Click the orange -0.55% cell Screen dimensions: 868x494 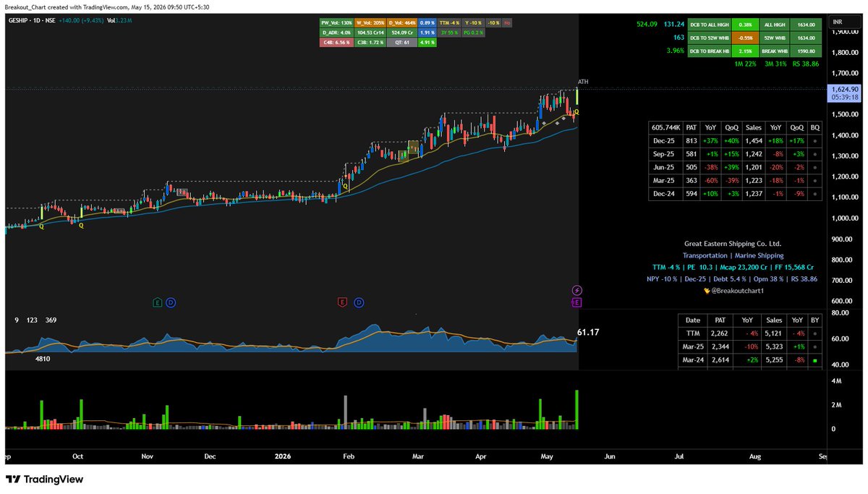pyautogui.click(x=744, y=37)
